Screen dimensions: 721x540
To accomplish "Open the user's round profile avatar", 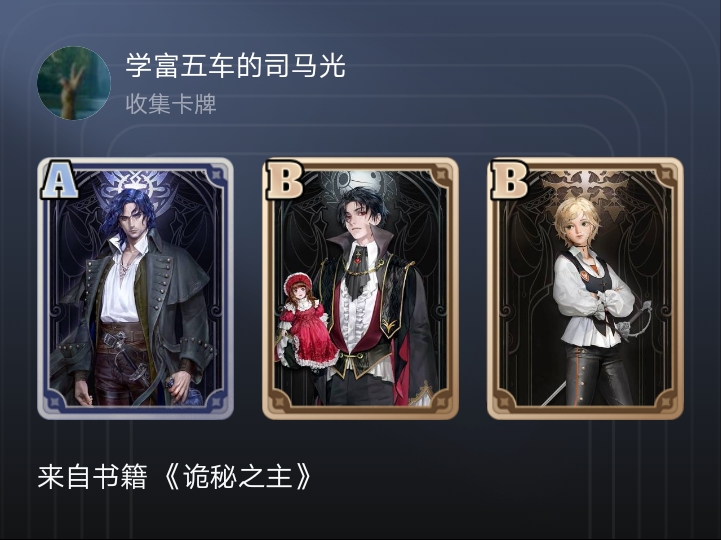I will click(74, 83).
